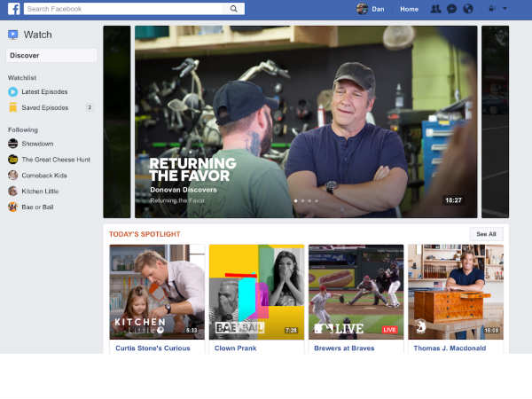Open the Comeback Kids show

point(44,175)
